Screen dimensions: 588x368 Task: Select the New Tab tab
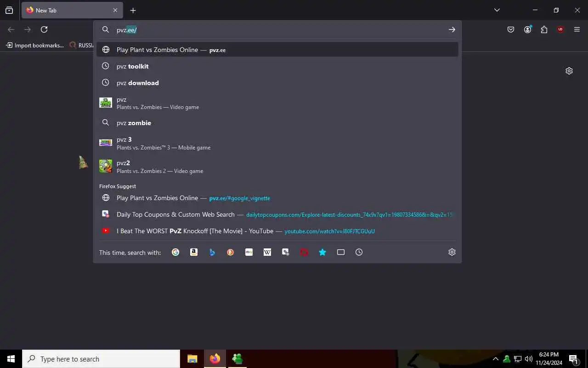click(x=72, y=10)
